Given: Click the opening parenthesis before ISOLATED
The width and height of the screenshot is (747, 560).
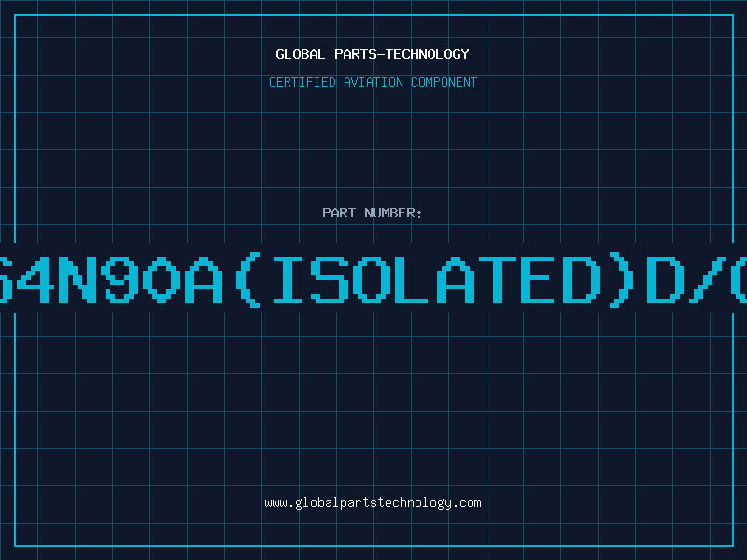Looking at the screenshot, I should 248,280.
